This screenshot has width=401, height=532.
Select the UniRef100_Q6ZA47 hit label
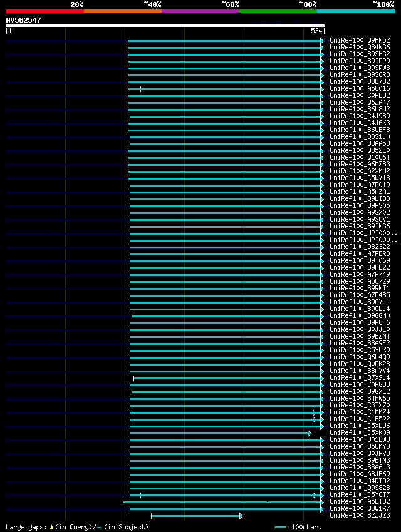[360, 102]
